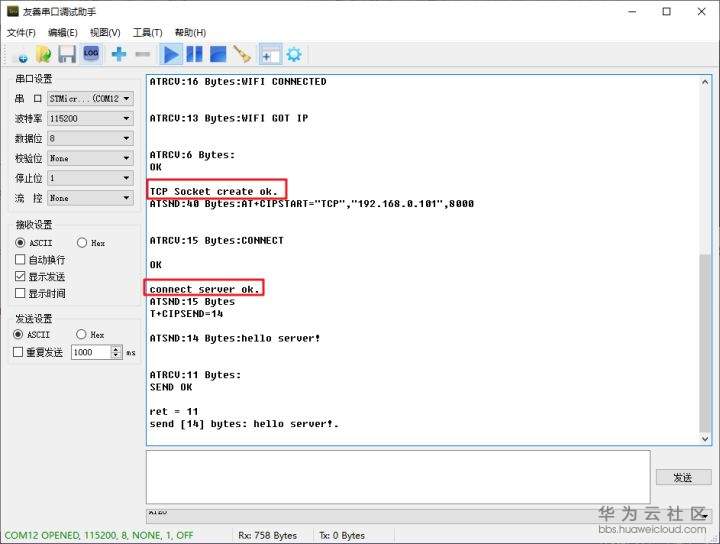
Task: Expand the 串口 COM12 port dropdown
Action: pos(90,99)
